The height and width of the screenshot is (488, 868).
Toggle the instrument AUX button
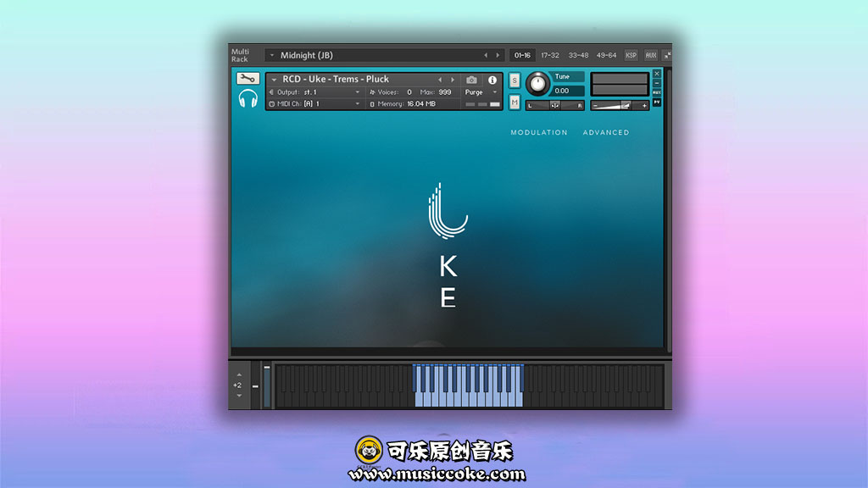(657, 92)
